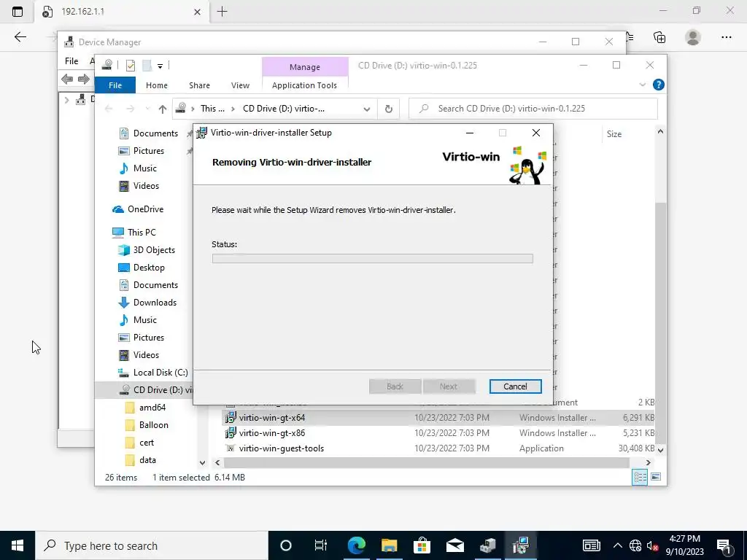
Task: Open the address bar history dropdown
Action: pos(366,109)
